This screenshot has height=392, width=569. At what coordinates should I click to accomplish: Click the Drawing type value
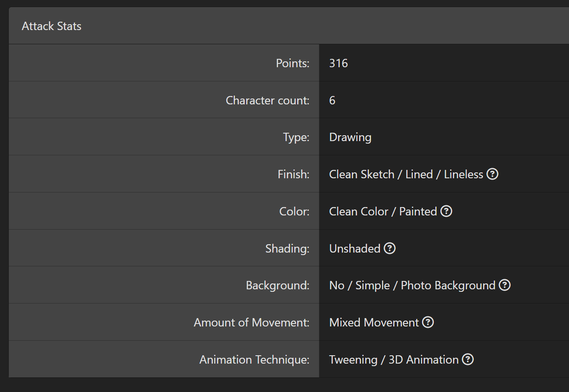[x=350, y=137]
